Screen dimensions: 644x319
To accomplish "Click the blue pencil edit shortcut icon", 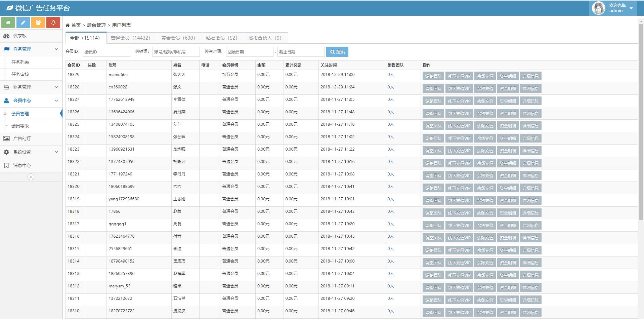I will (x=23, y=23).
